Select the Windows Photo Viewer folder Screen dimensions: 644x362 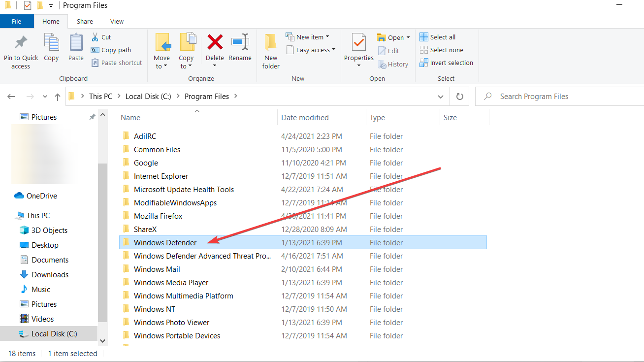pyautogui.click(x=171, y=322)
